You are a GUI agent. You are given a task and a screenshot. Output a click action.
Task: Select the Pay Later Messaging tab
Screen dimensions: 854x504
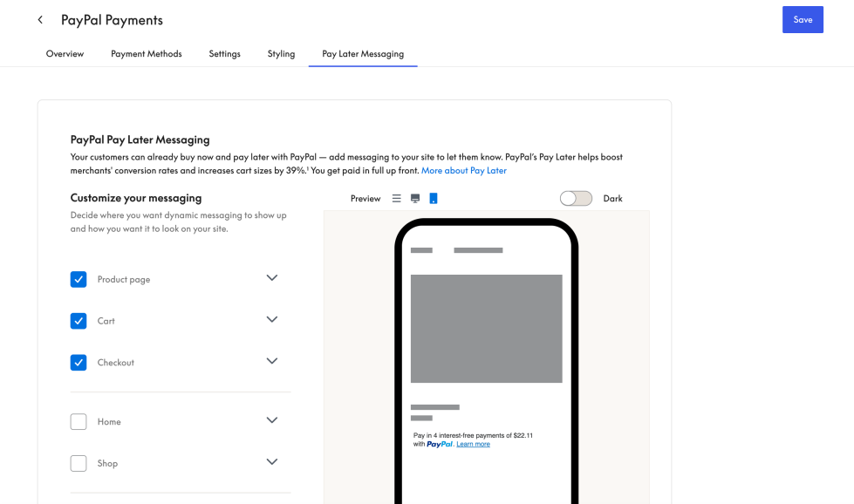[x=363, y=54]
